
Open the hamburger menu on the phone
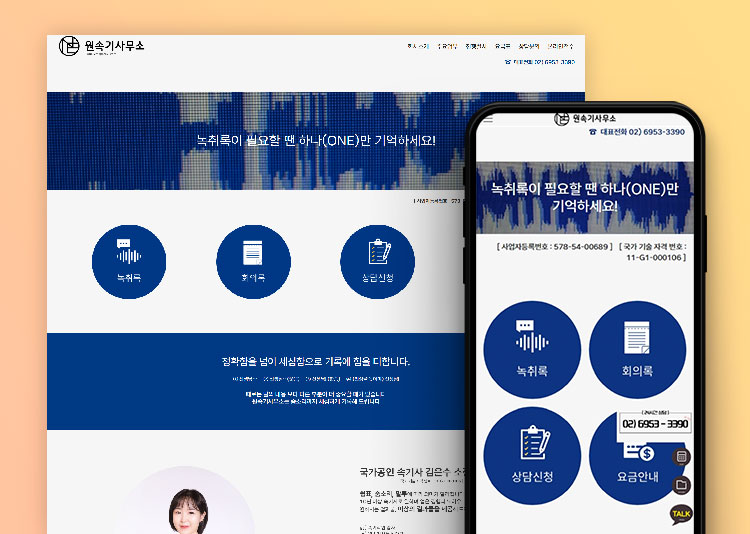pyautogui.click(x=488, y=119)
